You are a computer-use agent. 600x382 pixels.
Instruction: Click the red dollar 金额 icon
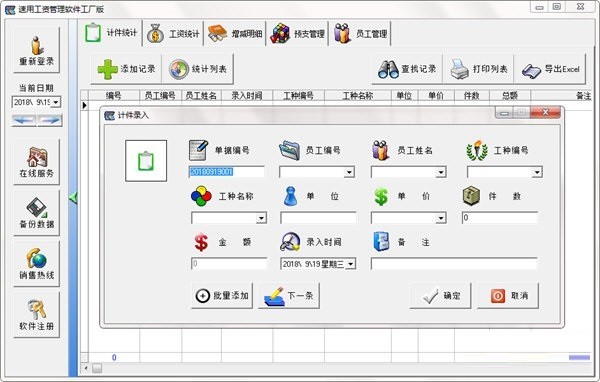coord(201,242)
